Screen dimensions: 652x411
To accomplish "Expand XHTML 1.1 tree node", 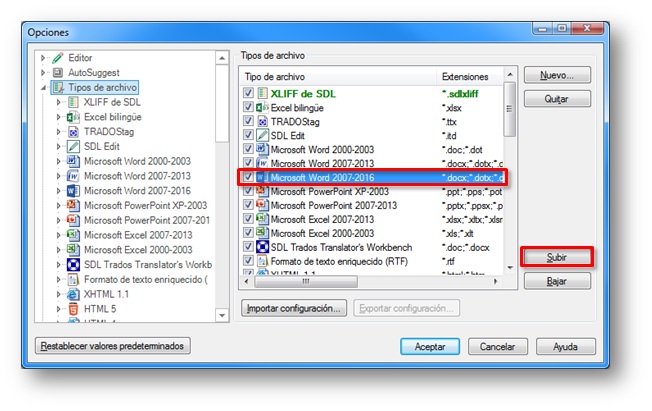I will pos(58,294).
